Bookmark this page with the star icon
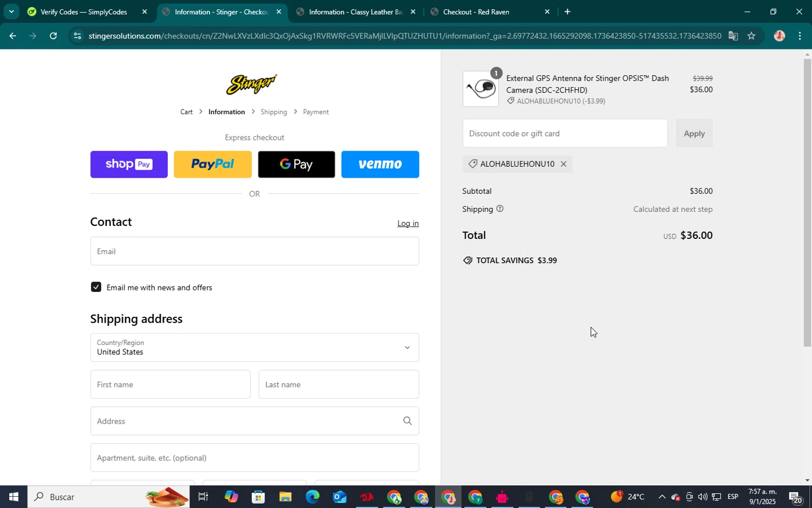The image size is (812, 508). 751,36
